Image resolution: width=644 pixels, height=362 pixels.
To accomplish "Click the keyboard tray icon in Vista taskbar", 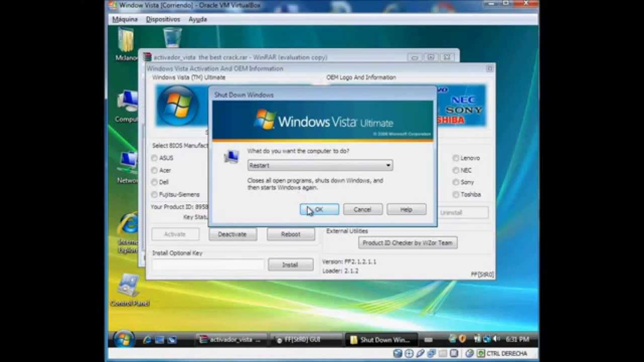I will pos(428,340).
